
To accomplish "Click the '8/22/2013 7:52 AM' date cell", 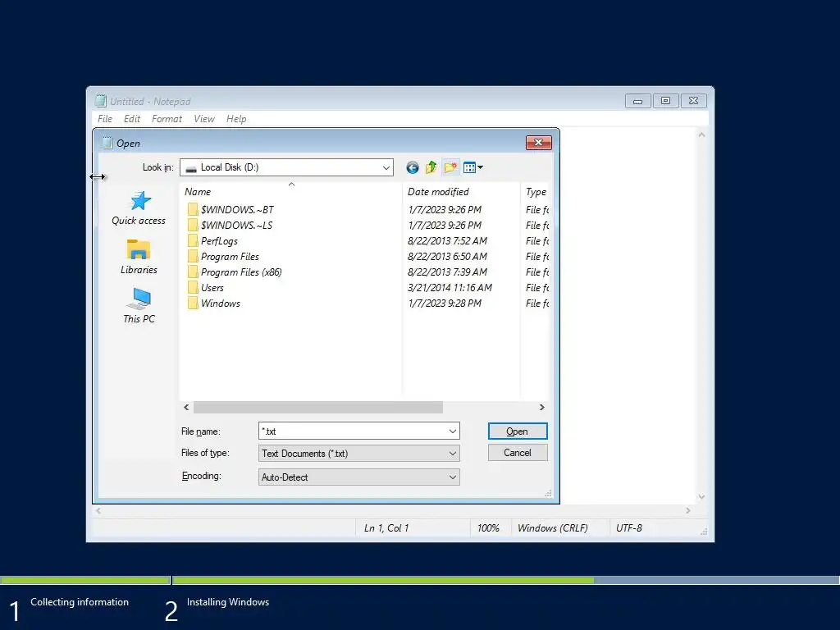I will (447, 241).
